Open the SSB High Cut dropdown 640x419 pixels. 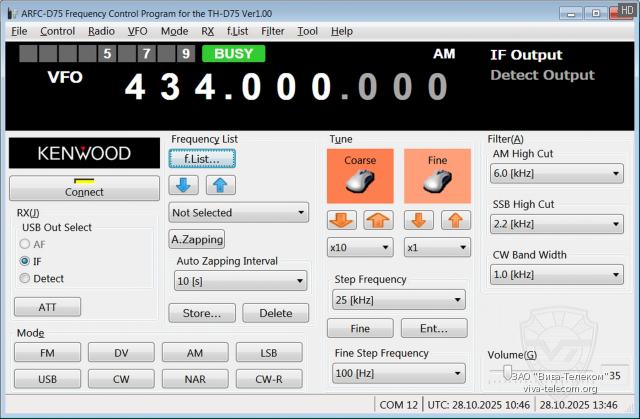click(557, 224)
